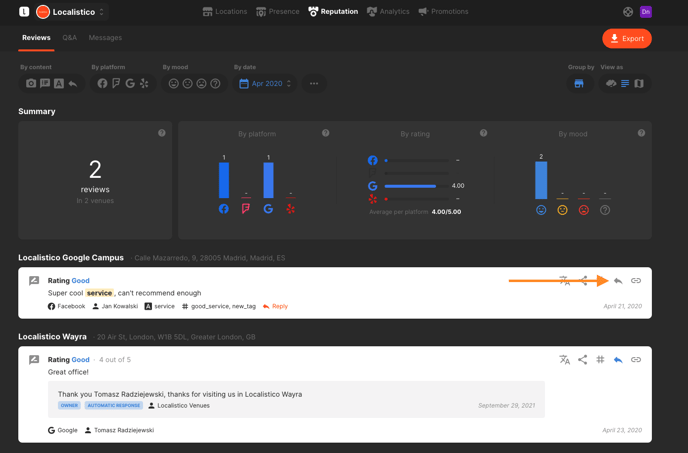Open more filters ellipsis menu
This screenshot has height=453, width=688.
click(314, 83)
